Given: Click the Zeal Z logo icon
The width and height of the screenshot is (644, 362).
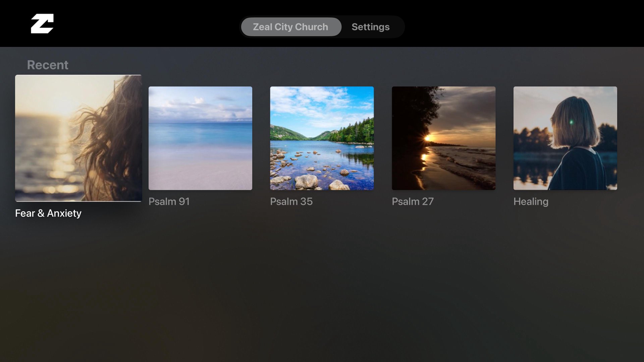Looking at the screenshot, I should tap(42, 23).
